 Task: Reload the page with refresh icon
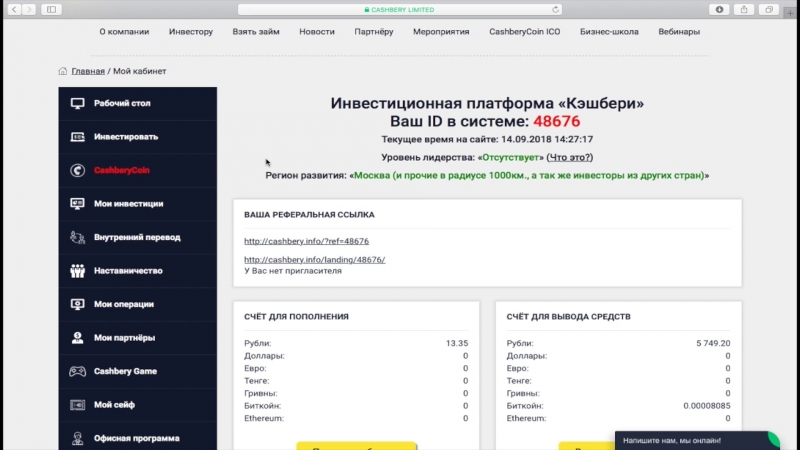click(x=555, y=9)
